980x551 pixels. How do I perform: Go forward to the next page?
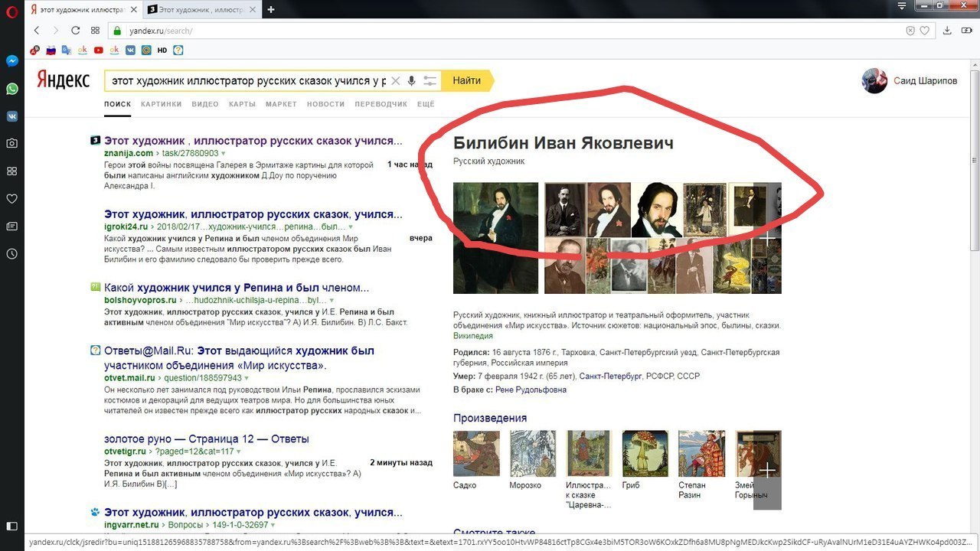55,31
